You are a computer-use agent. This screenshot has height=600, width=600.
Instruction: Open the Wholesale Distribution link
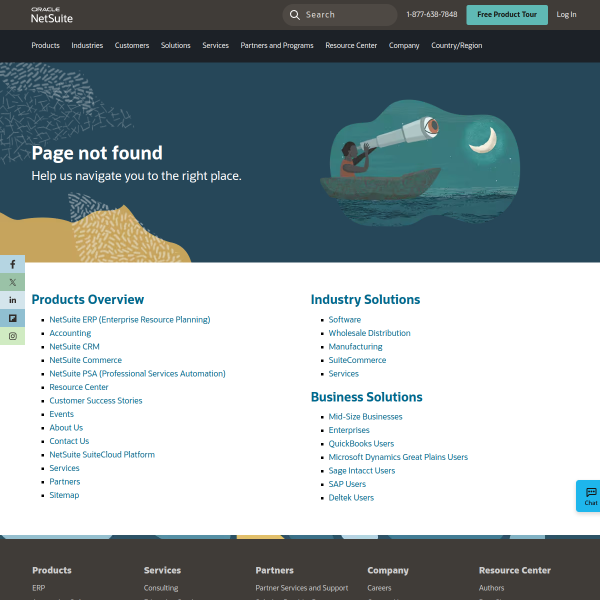tap(370, 333)
